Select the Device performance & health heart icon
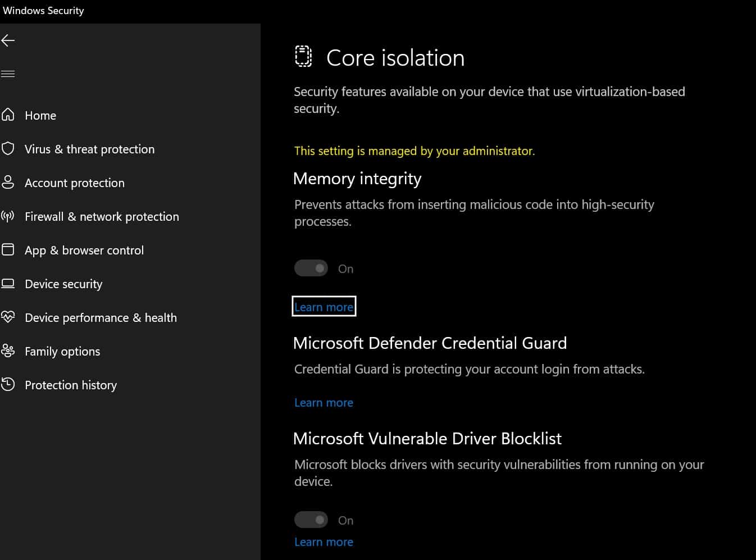This screenshot has width=756, height=560. click(8, 317)
